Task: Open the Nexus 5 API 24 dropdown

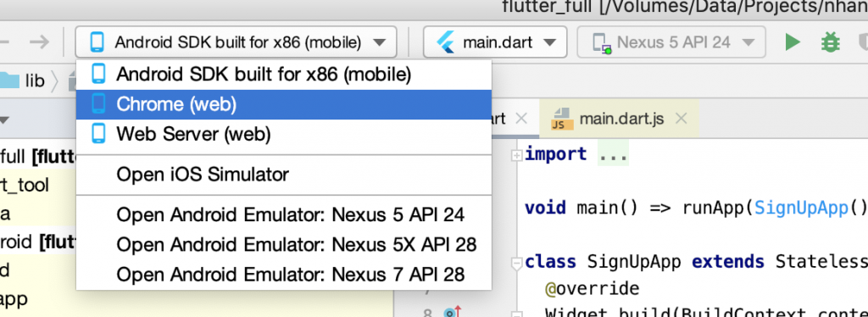Action: (671, 42)
